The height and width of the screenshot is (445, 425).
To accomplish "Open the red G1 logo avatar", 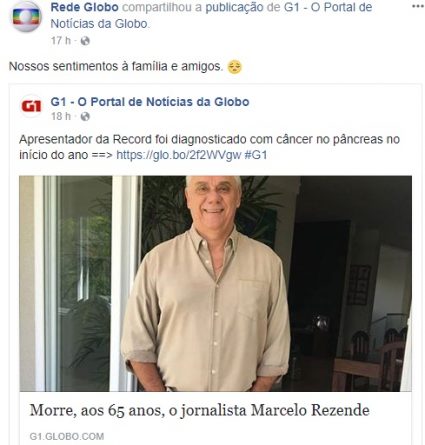I will point(31,106).
